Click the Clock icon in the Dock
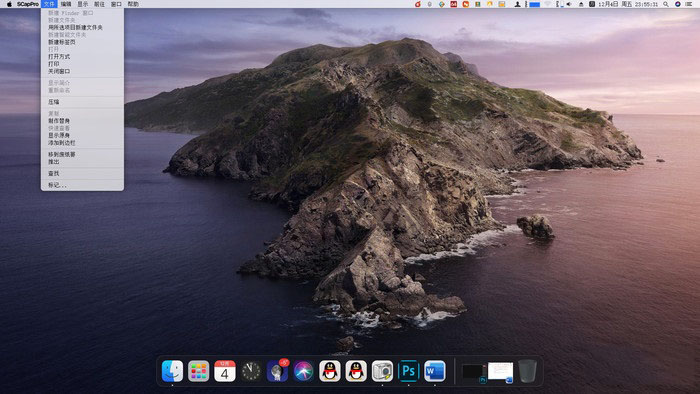This screenshot has height=394, width=700. (x=251, y=371)
